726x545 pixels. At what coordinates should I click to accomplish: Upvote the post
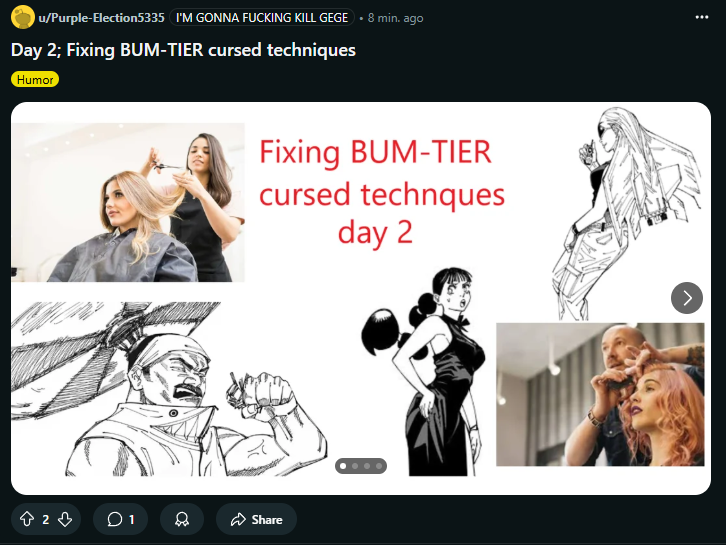[27, 519]
